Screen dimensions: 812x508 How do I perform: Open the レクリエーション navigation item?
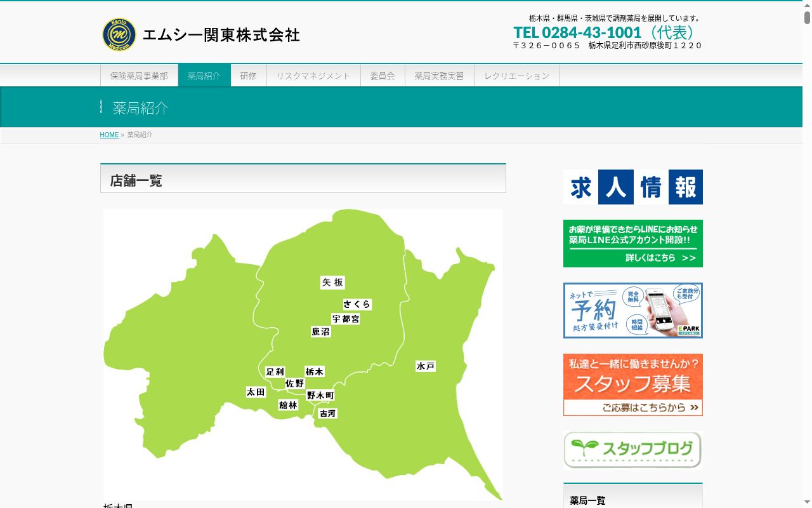click(517, 76)
